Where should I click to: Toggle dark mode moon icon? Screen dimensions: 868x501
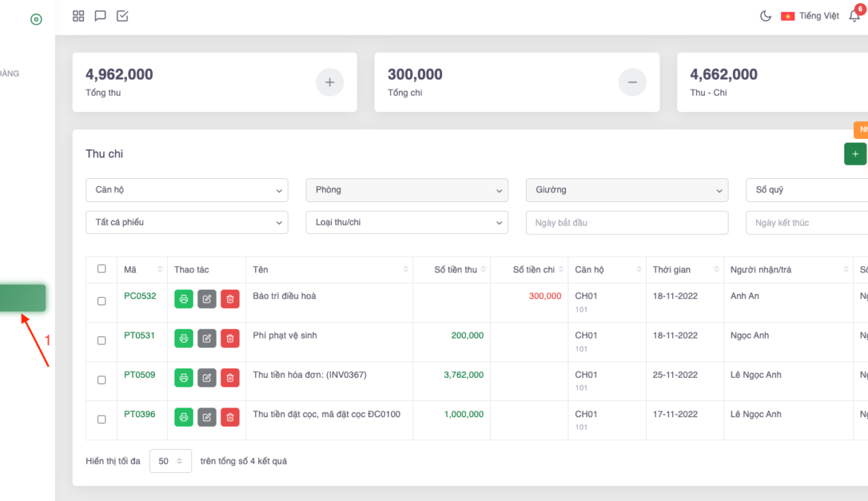[766, 16]
